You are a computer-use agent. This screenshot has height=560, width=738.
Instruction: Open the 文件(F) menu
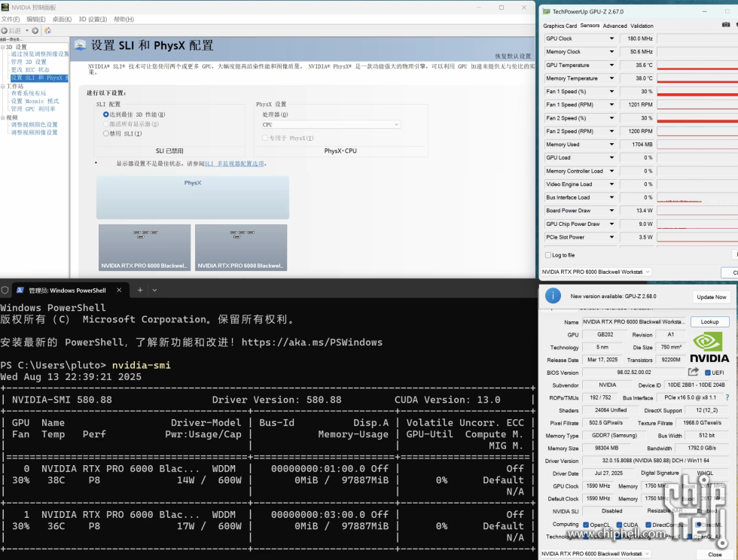click(x=11, y=20)
